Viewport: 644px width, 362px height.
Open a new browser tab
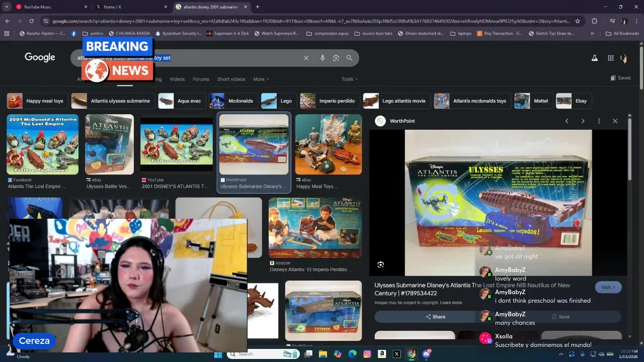tap(257, 7)
